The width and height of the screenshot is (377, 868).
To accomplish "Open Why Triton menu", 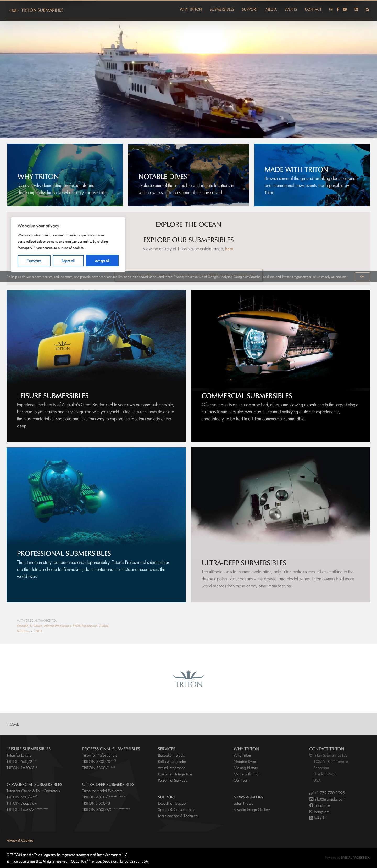I will pyautogui.click(x=191, y=9).
